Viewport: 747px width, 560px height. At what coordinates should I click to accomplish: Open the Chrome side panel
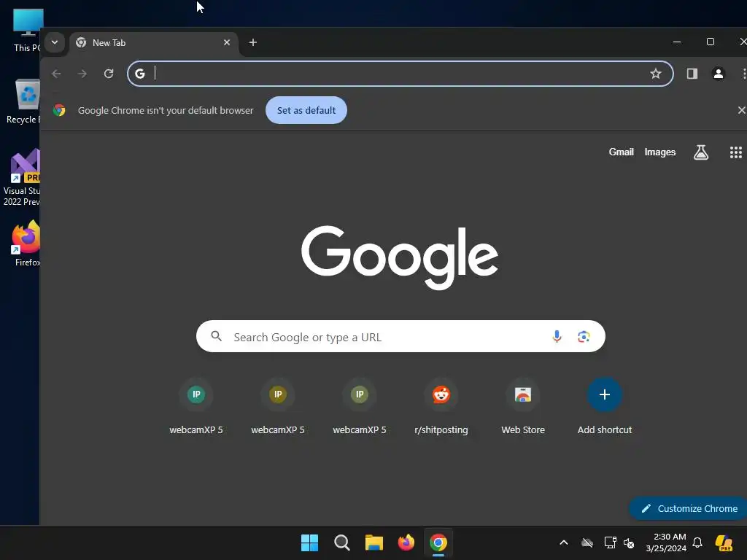[x=692, y=74]
